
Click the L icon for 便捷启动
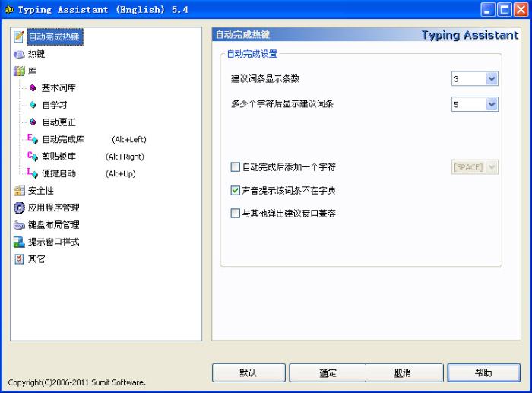tap(32, 173)
